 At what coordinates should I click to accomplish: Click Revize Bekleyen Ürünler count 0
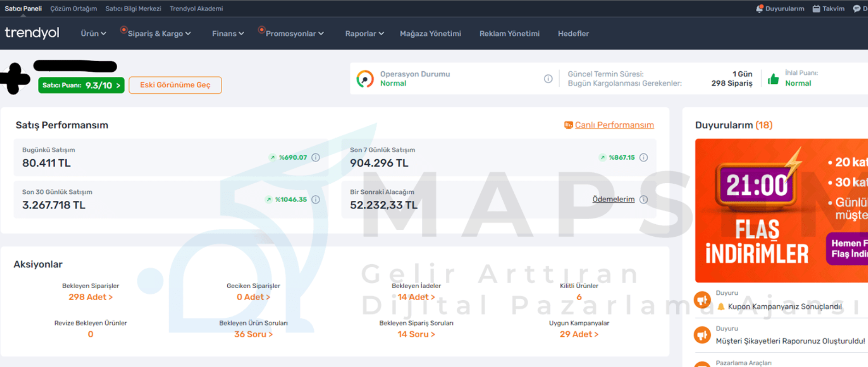tap(91, 334)
